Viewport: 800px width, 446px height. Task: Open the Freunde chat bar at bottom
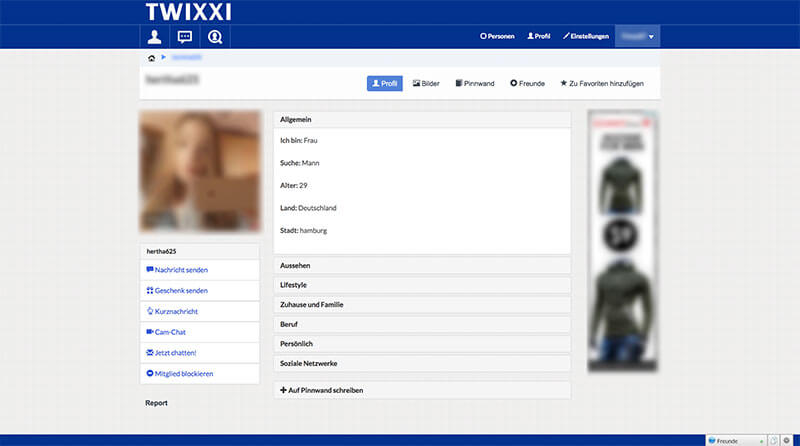[x=735, y=440]
